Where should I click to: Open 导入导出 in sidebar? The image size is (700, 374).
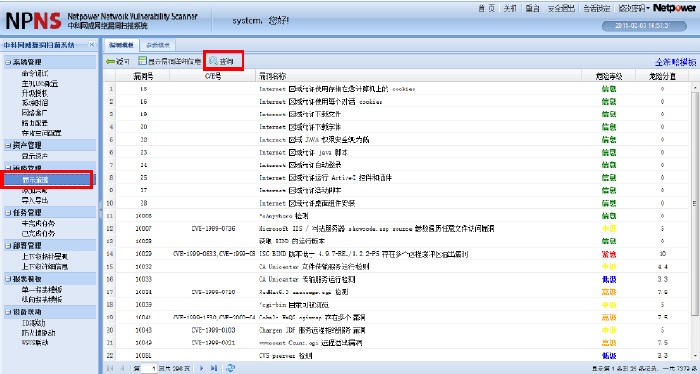pyautogui.click(x=34, y=200)
